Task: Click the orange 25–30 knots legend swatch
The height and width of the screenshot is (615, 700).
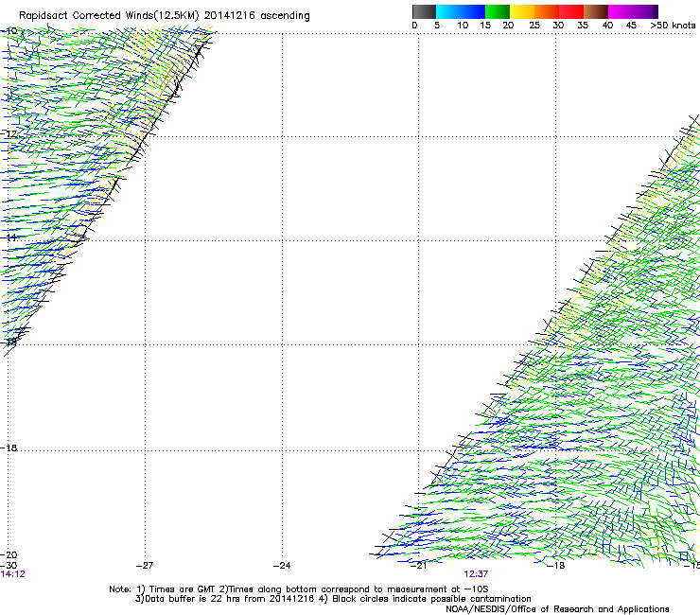Action: coord(547,11)
